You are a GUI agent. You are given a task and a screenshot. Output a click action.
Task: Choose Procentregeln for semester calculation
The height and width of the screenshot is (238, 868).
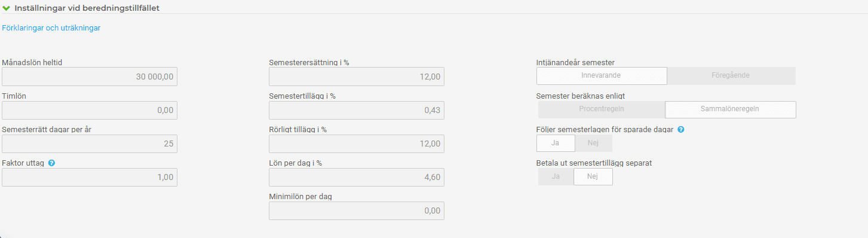click(x=602, y=109)
